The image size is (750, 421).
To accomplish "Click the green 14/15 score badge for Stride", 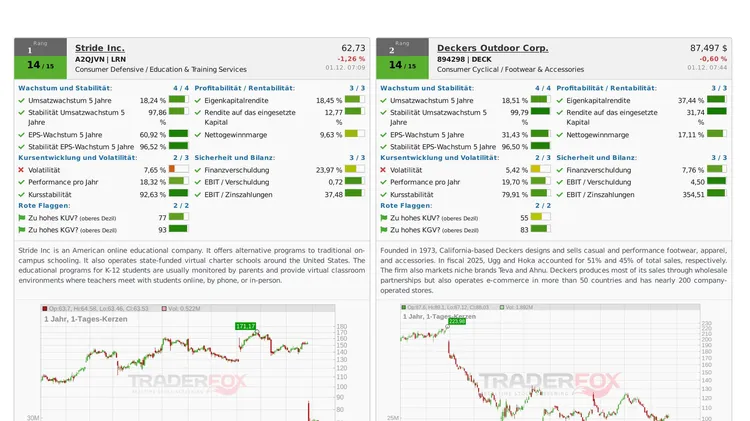I will tap(40, 65).
